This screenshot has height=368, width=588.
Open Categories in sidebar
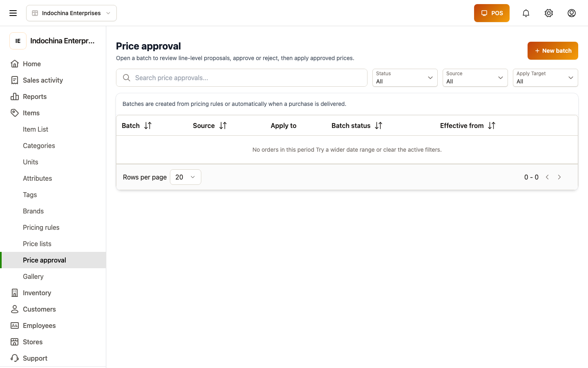point(53,146)
